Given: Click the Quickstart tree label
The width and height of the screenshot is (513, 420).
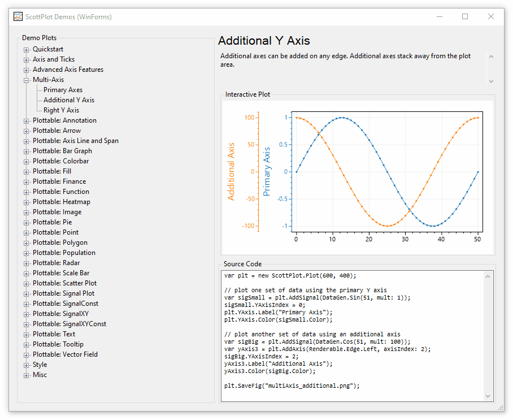Looking at the screenshot, I should 48,49.
